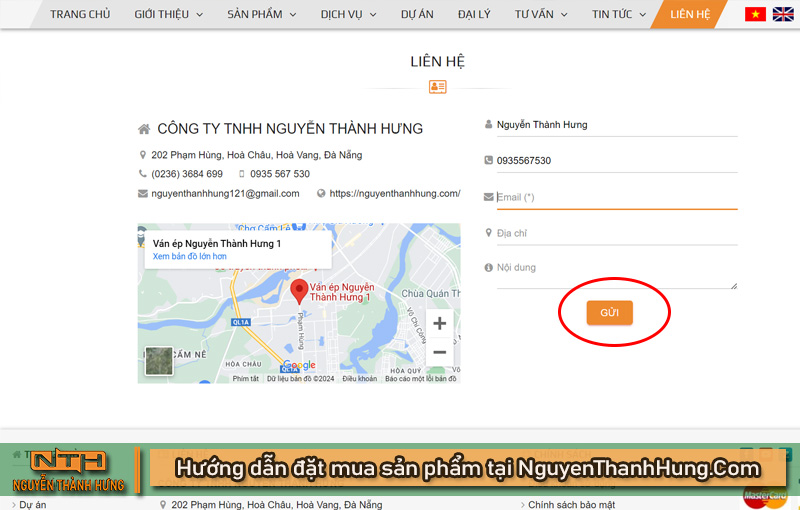Open Báo cáo một lỗi bản đồ link
Image resolution: width=800 pixels, height=510 pixels.
420,378
